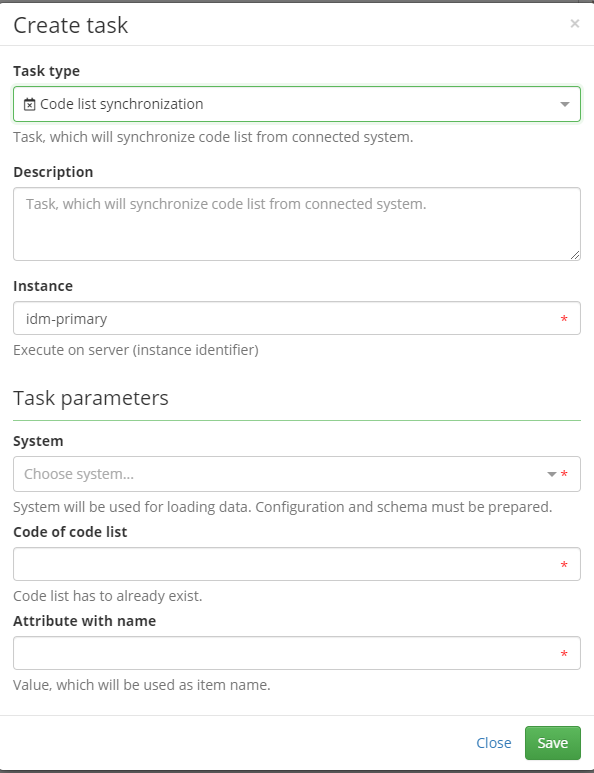Click the Task parameters section heading
Viewport: 594px width, 773px height.
(x=91, y=398)
